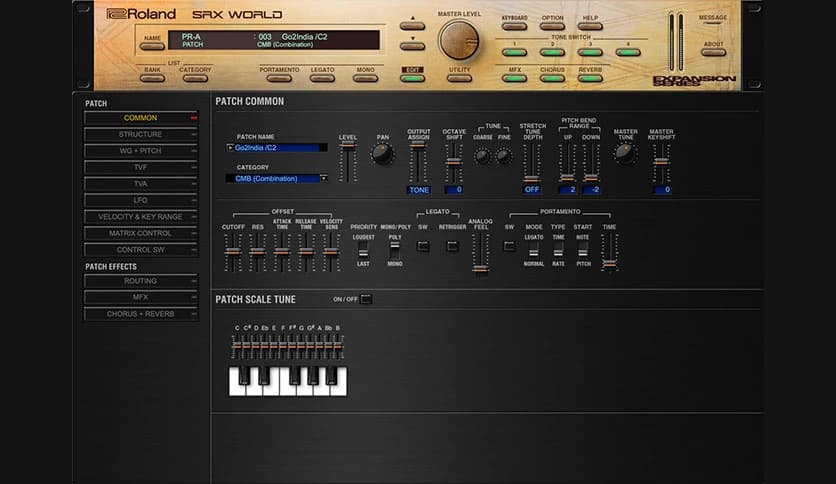Screen dimensions: 836x484
Task: Adjust the Cutoff offset slider
Action: (232, 252)
